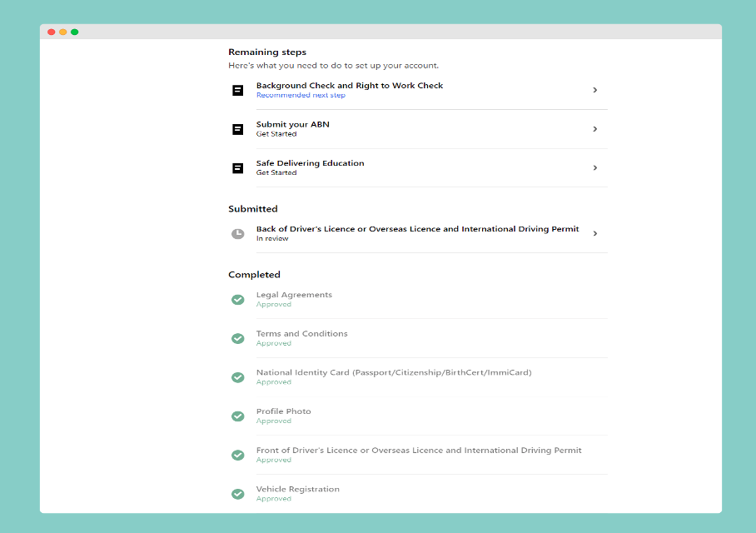Select the Submit your ABN title
The image size is (756, 533).
click(x=292, y=125)
